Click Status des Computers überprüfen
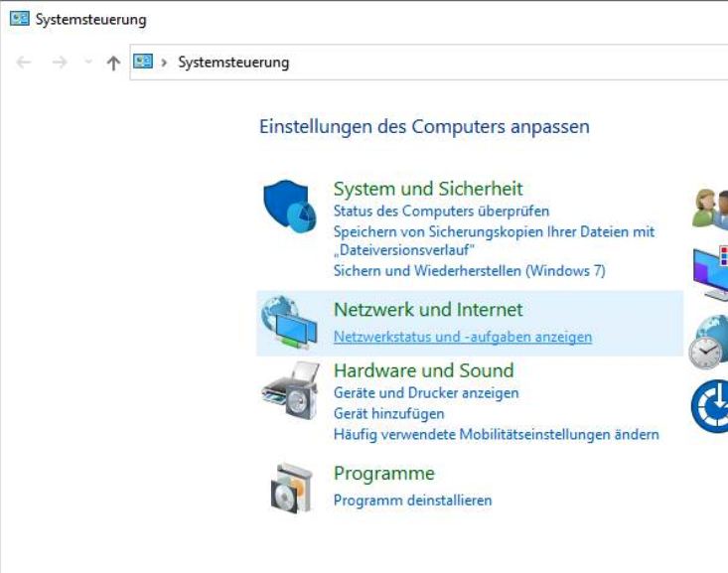This screenshot has height=573, width=728. click(441, 211)
